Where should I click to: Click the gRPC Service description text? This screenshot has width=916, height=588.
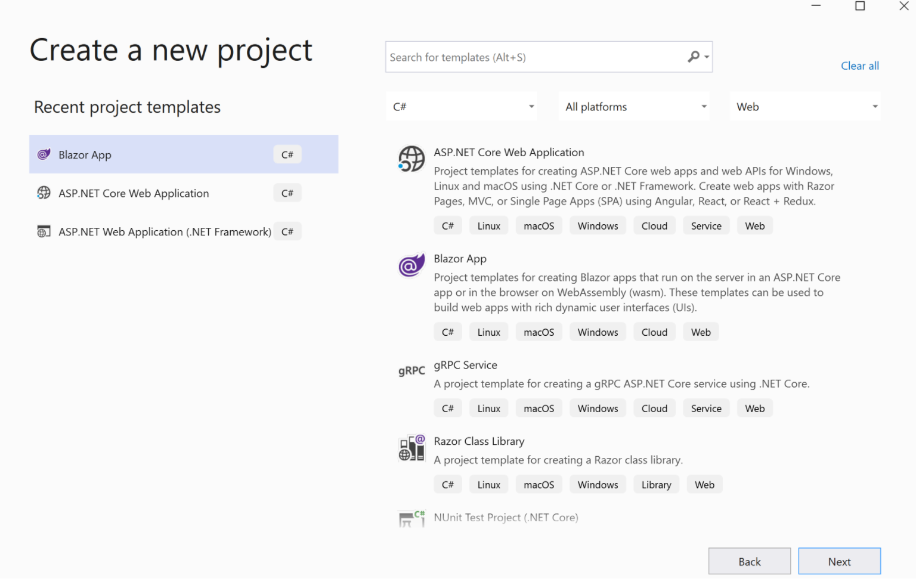tap(621, 383)
